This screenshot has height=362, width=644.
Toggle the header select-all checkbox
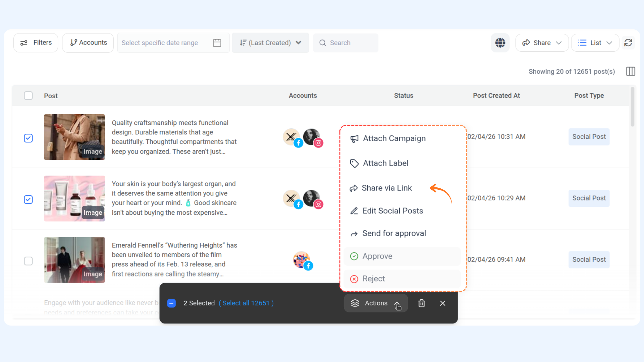[29, 96]
